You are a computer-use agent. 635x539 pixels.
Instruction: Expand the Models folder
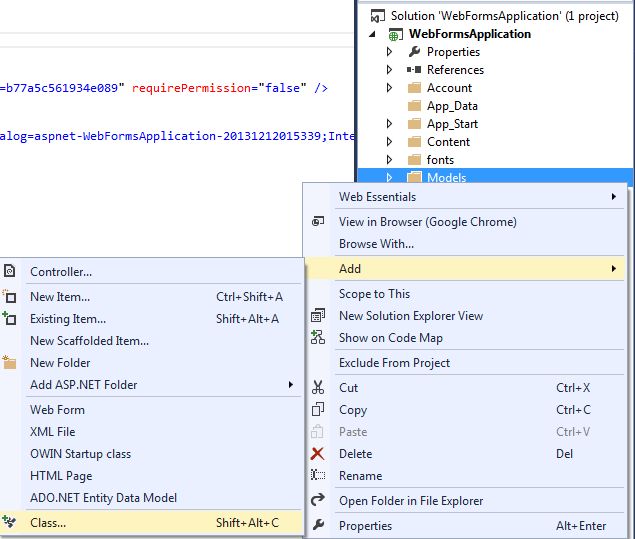click(389, 177)
